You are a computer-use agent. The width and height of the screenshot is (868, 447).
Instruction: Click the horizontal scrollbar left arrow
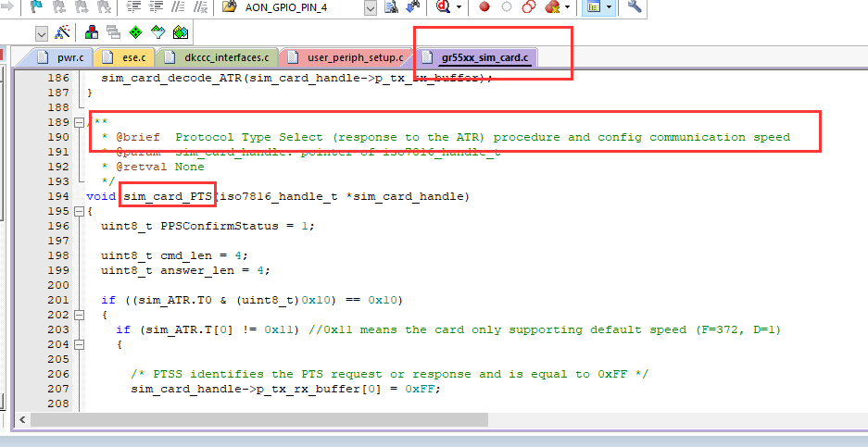point(23,419)
